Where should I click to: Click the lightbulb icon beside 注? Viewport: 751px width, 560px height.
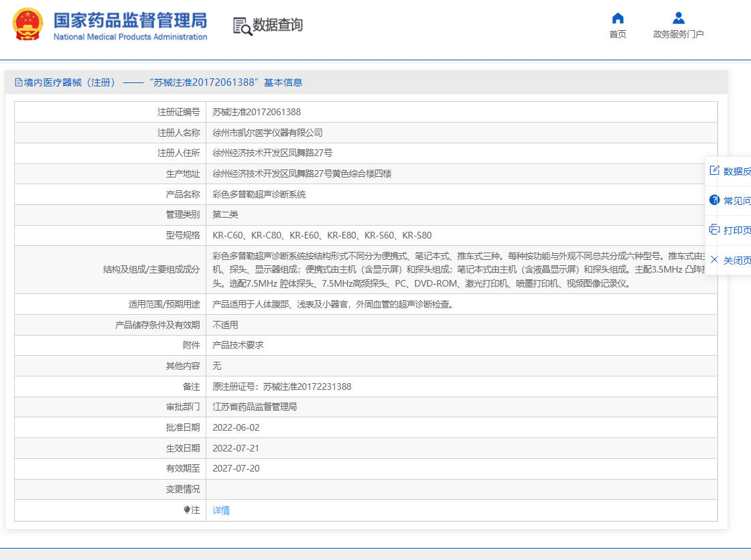(x=187, y=510)
